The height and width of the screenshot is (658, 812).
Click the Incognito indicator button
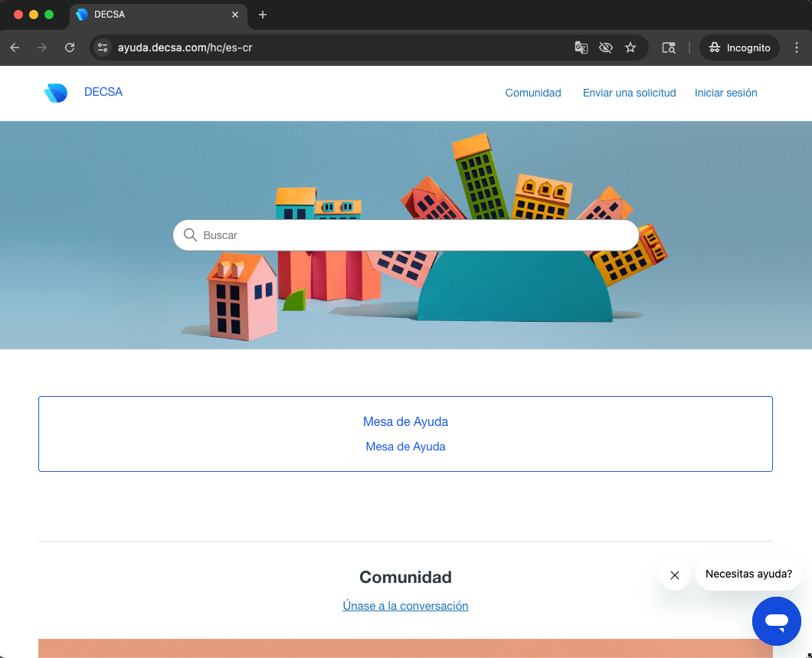[739, 47]
